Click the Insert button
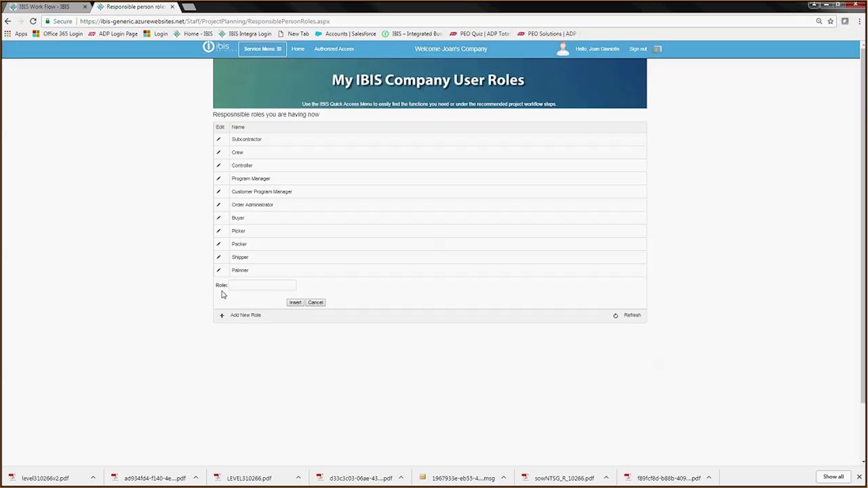The height and width of the screenshot is (488, 868). 295,302
